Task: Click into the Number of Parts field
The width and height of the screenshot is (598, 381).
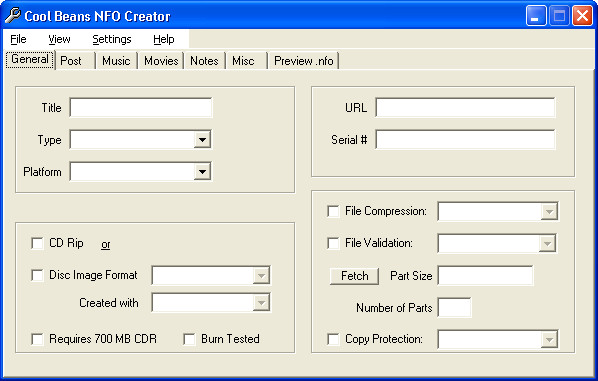Action: click(455, 307)
